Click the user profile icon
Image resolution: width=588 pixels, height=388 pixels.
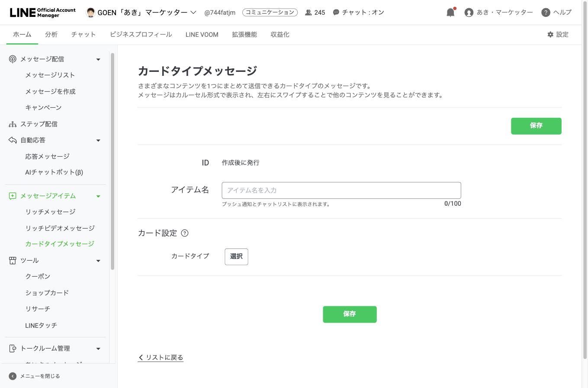[x=469, y=13]
